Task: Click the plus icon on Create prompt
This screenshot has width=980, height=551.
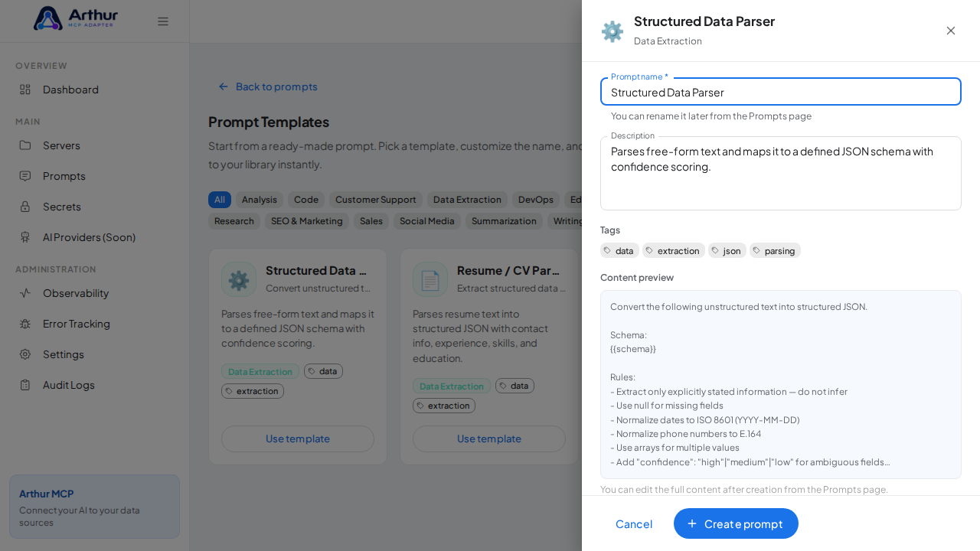Action: [x=692, y=523]
